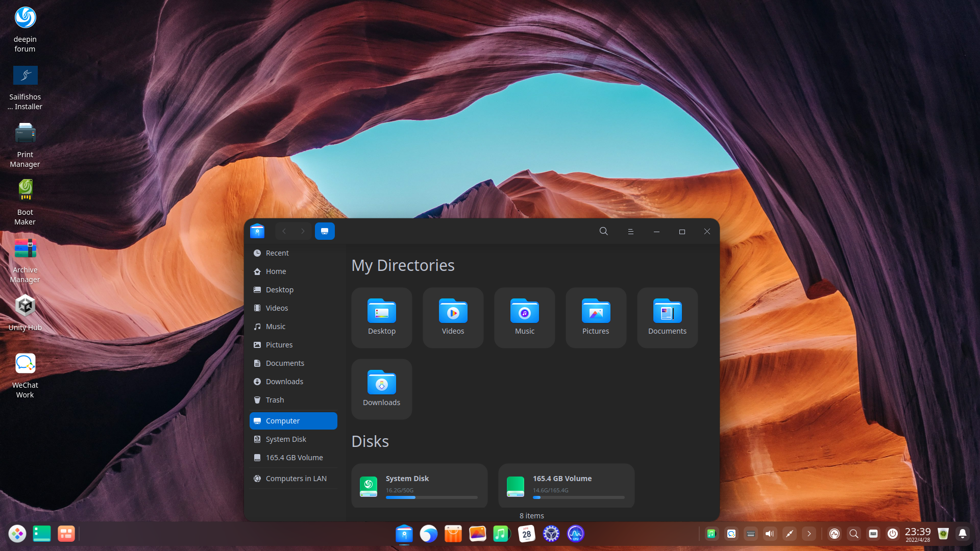
Task: Open the hamburger menu in title bar
Action: 630,232
